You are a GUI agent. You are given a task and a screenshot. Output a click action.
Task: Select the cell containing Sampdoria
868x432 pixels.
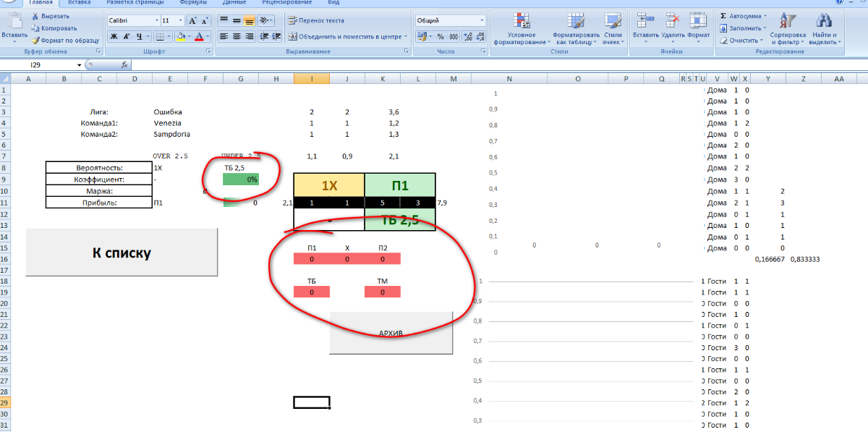[x=172, y=134]
